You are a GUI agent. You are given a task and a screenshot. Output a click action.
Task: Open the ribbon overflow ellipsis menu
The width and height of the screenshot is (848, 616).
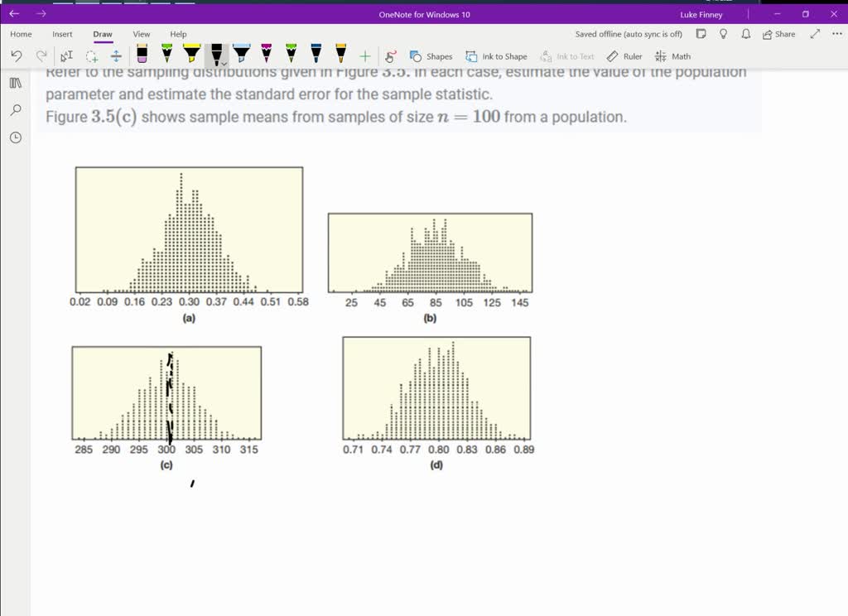pyautogui.click(x=835, y=34)
